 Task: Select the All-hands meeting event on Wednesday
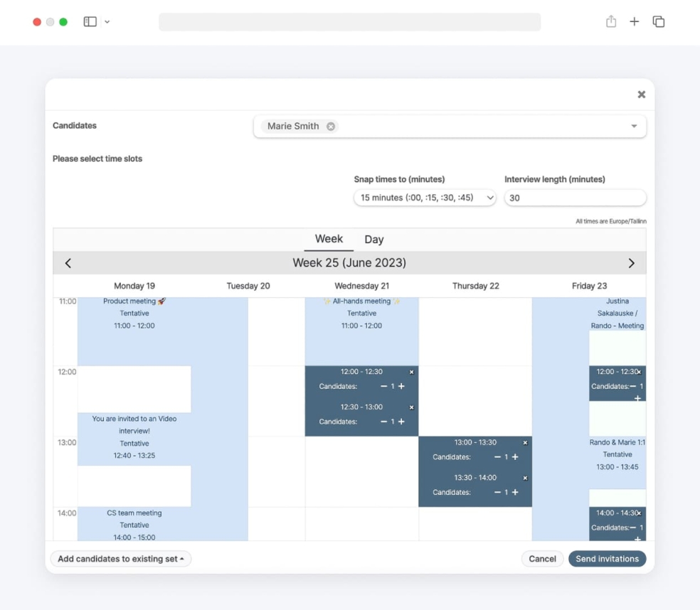(361, 331)
